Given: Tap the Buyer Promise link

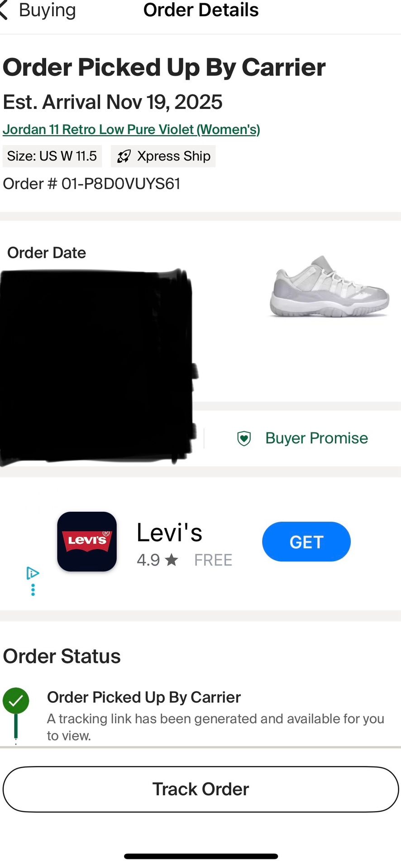Looking at the screenshot, I should (316, 438).
